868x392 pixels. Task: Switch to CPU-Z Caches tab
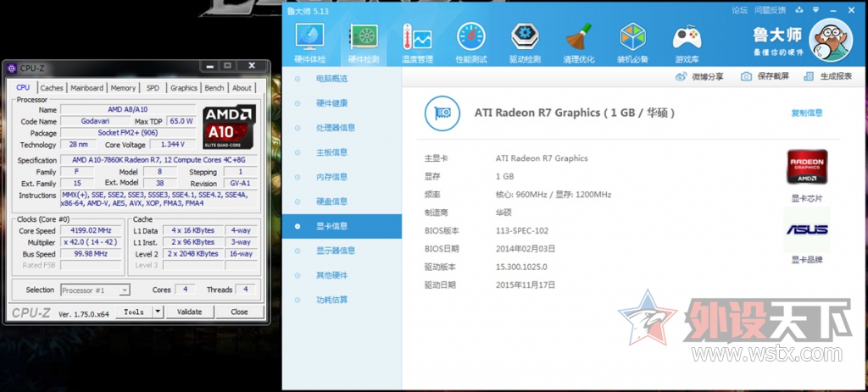52,88
